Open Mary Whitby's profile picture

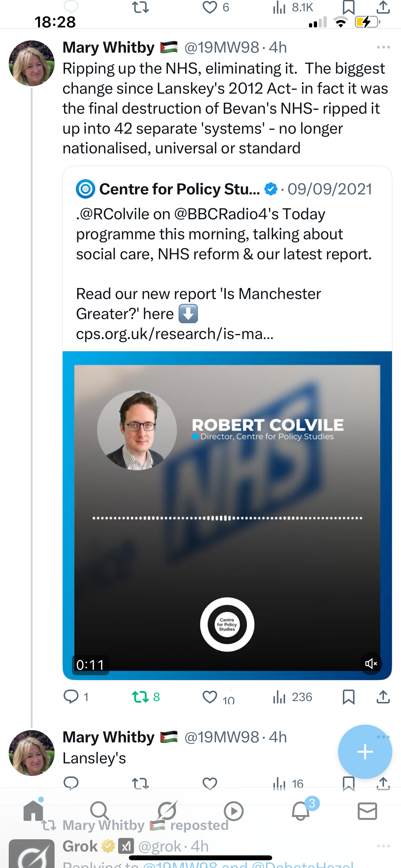[32, 63]
